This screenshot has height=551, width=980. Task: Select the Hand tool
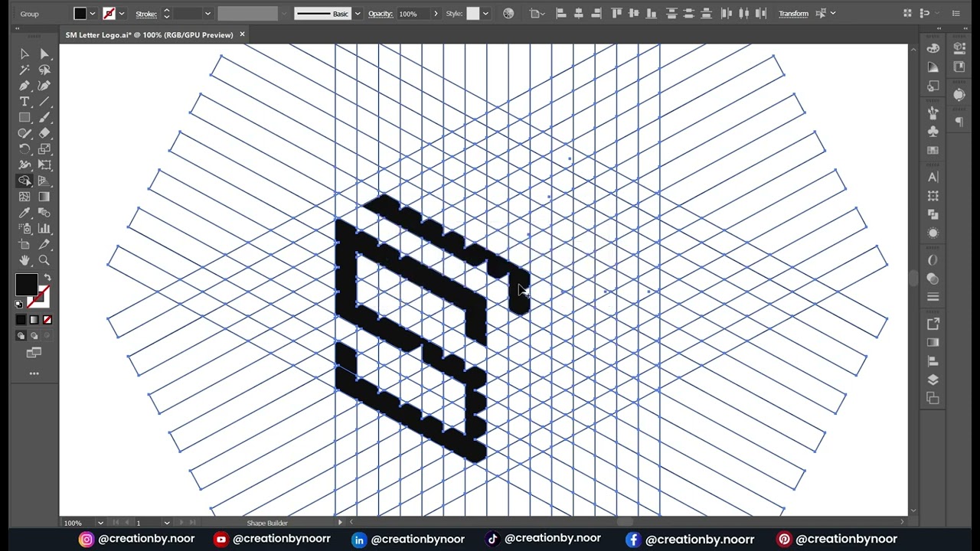[24, 261]
